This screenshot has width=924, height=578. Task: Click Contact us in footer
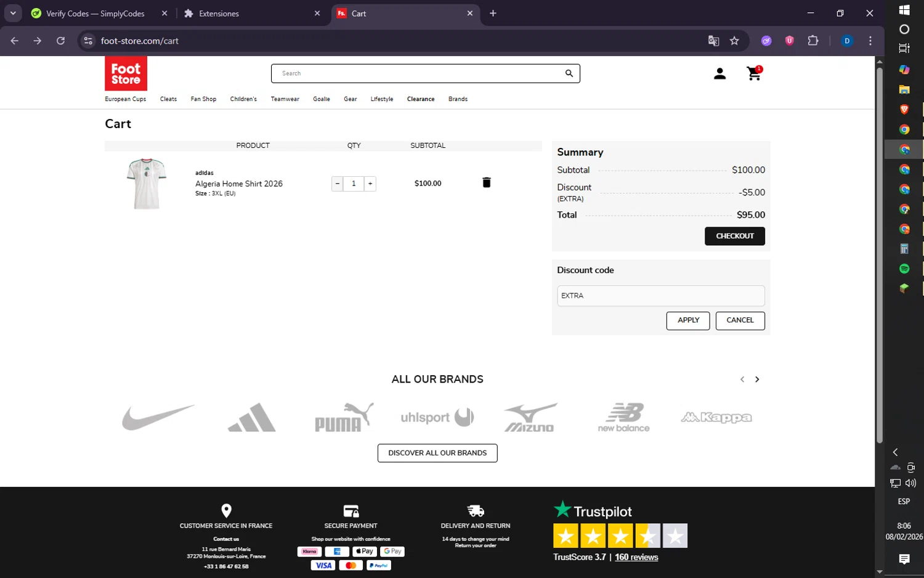[x=226, y=539]
